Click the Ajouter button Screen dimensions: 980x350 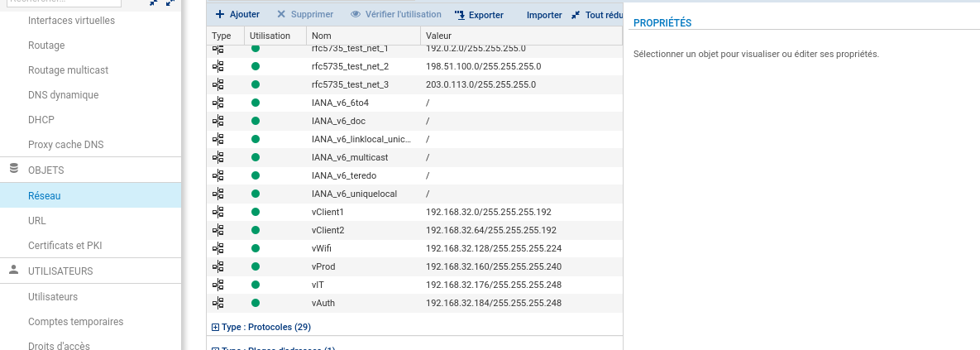(x=237, y=15)
